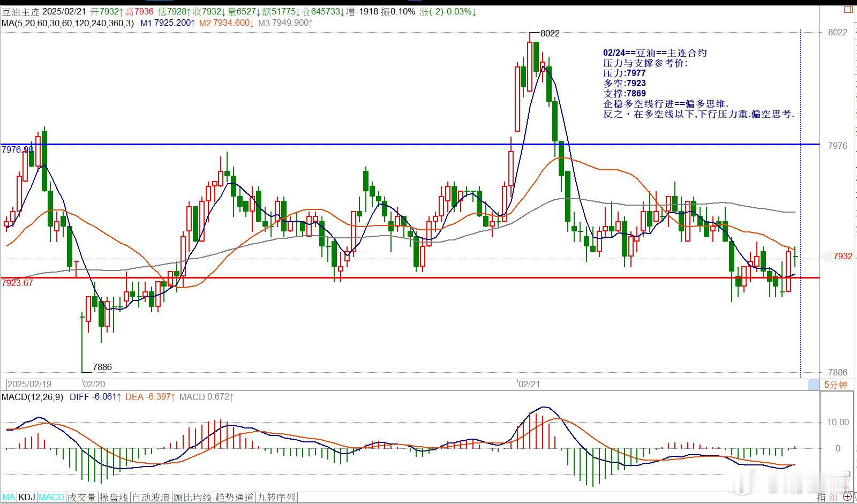
Task: Click the M1 7925.200 moving average value
Action: pyautogui.click(x=168, y=23)
